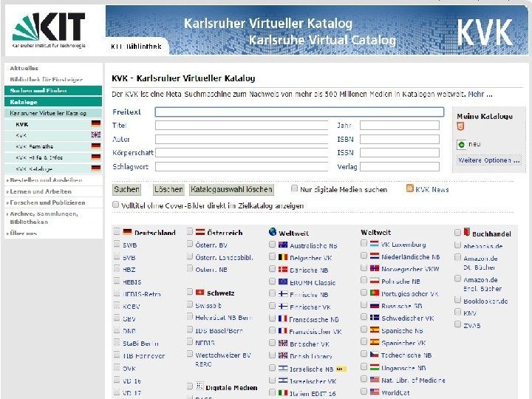Screen dimensions: 532x399
Task: Check the SWB catalog checkbox
Action: tap(117, 244)
